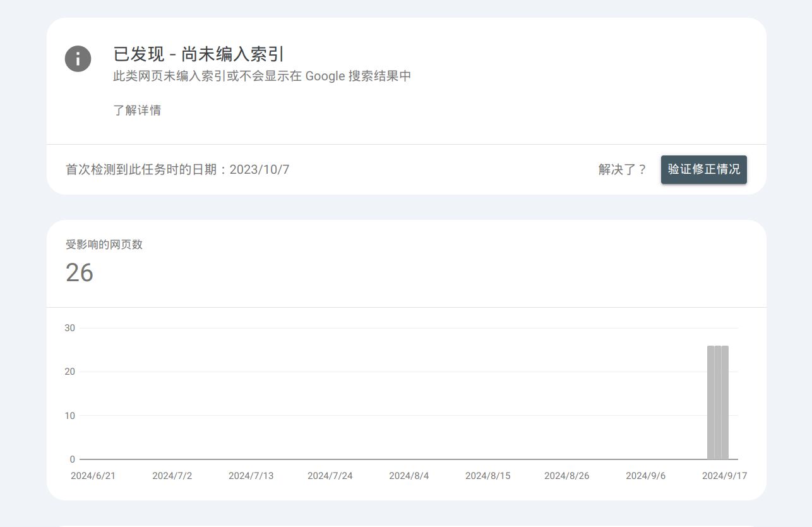Click the 2024/9/17 x-axis date label
Screen dimensions: 812x527
(x=724, y=476)
